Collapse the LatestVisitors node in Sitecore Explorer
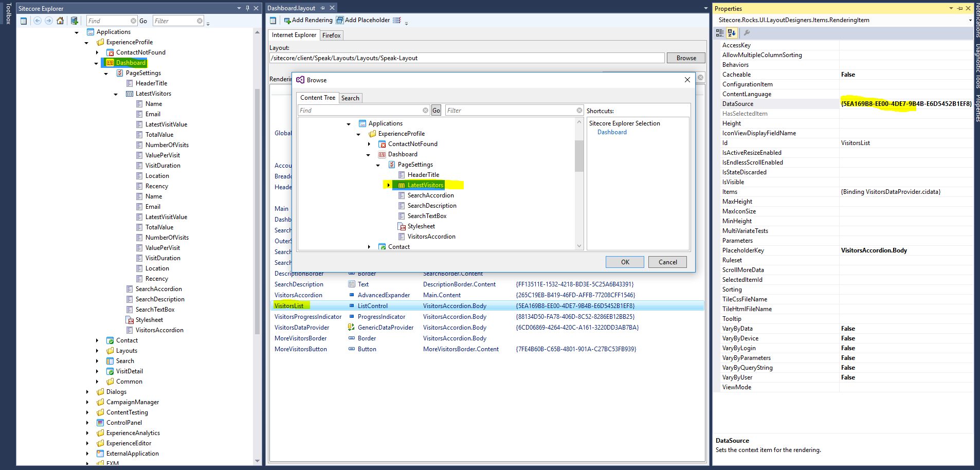Screen dimensions: 980x470 click(116, 94)
